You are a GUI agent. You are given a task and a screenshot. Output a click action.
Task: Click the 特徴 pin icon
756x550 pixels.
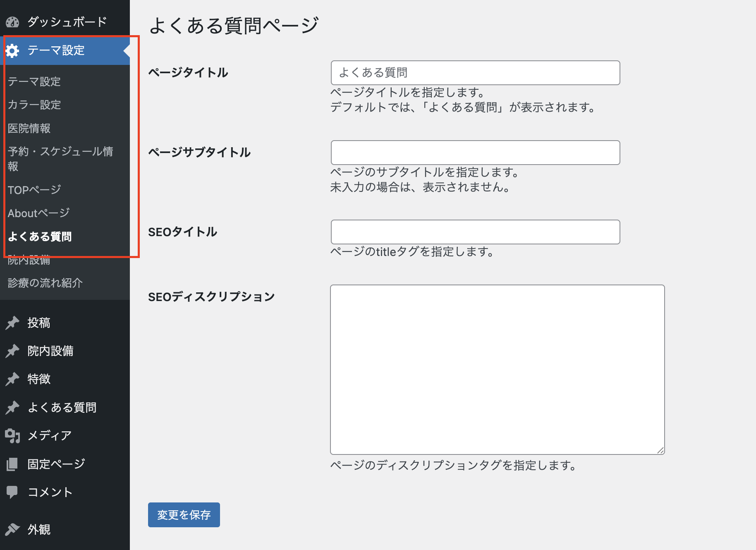pyautogui.click(x=12, y=379)
